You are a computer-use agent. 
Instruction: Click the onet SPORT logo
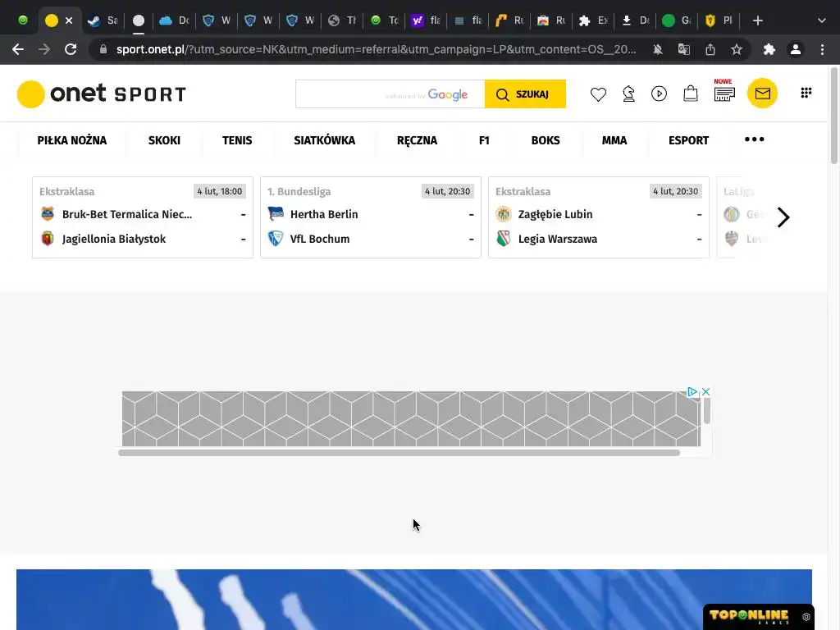coord(101,94)
